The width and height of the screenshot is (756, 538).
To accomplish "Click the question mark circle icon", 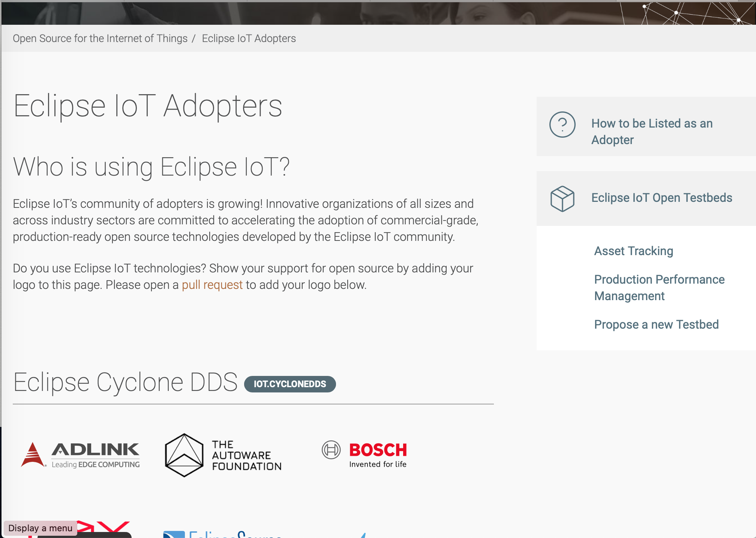I will pos(562,125).
